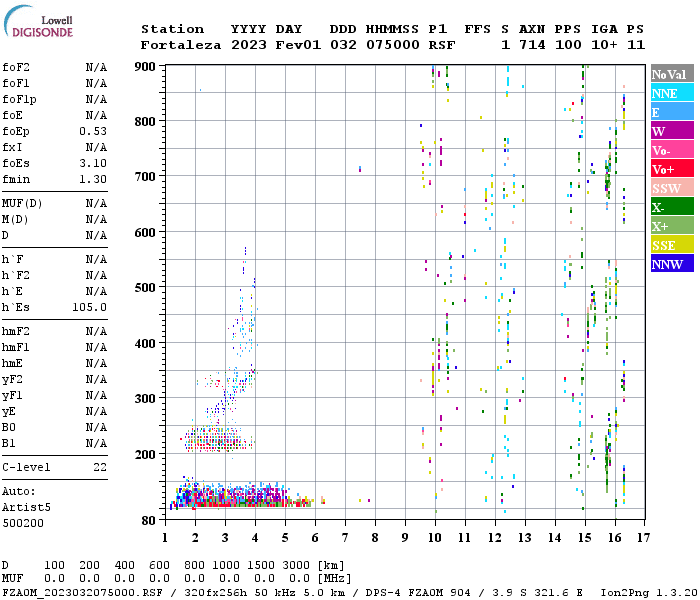Click the echo cluster near 220 km height
Image resolution: width=700 pixels, height=600 pixels.
219,440
